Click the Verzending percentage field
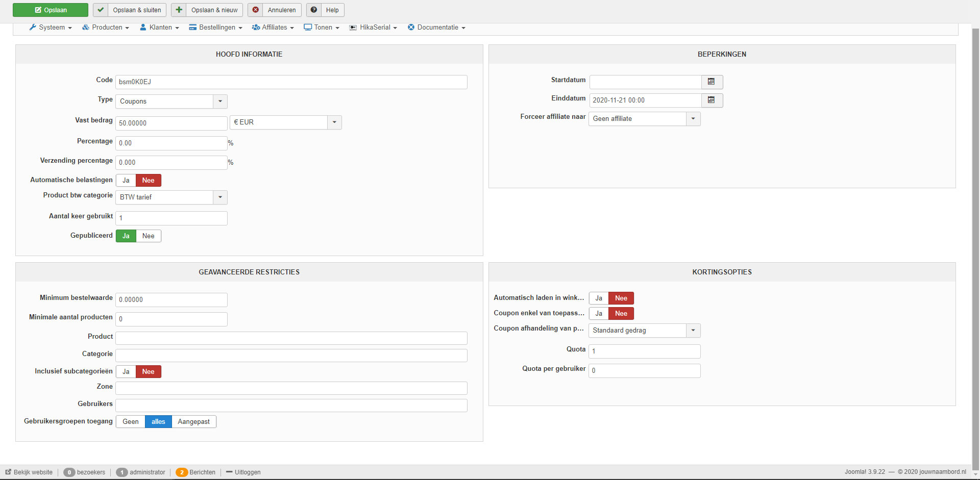 (x=171, y=162)
